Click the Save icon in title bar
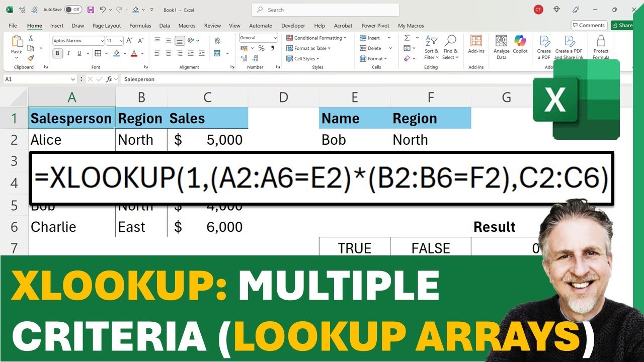 point(91,10)
